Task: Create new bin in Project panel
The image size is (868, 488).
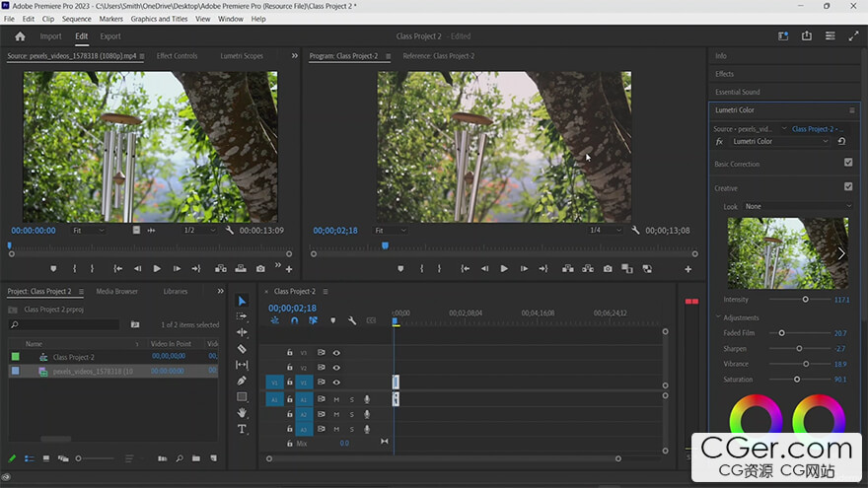Action: [196, 458]
